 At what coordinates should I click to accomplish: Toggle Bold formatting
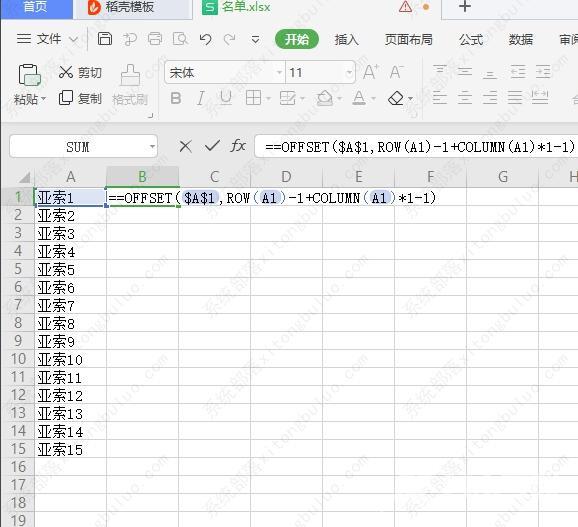[176, 98]
